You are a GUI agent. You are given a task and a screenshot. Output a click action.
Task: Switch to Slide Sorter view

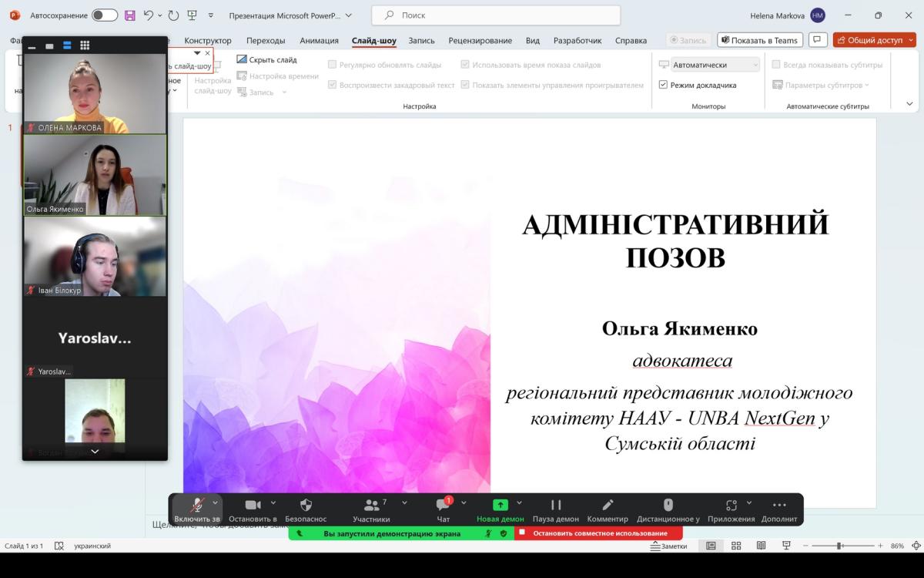[736, 546]
